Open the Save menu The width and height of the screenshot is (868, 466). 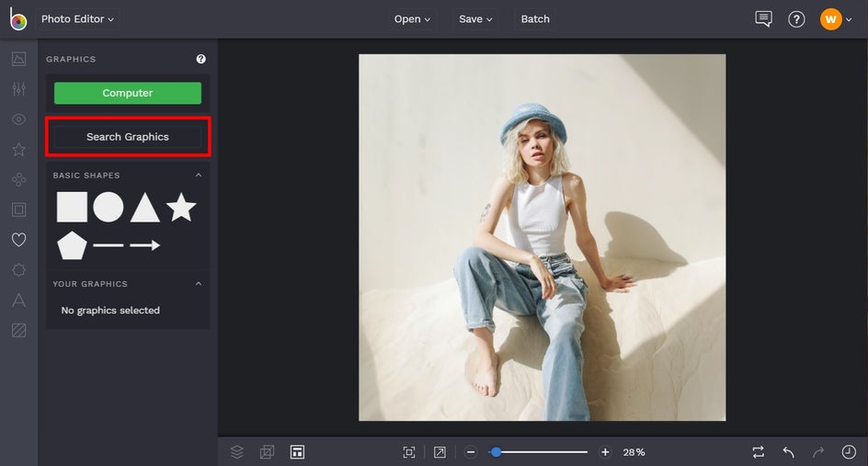point(475,18)
